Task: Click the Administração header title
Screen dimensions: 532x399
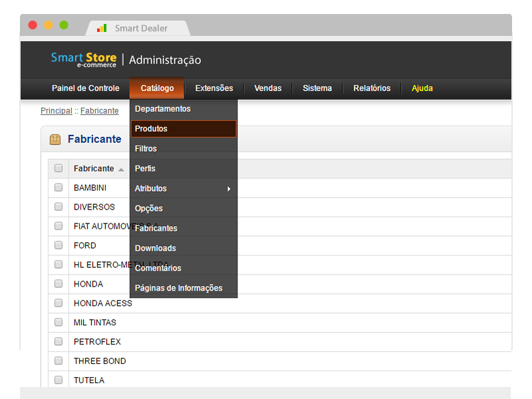Action: point(165,60)
